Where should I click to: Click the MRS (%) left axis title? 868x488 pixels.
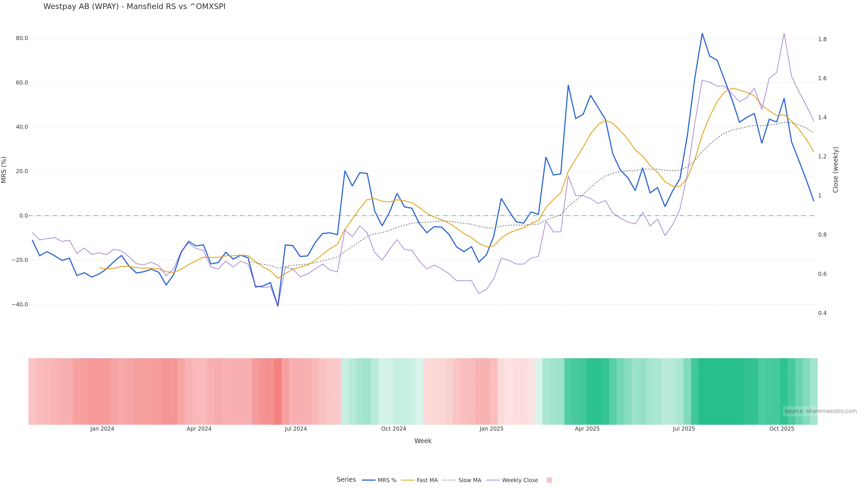tap(4, 170)
